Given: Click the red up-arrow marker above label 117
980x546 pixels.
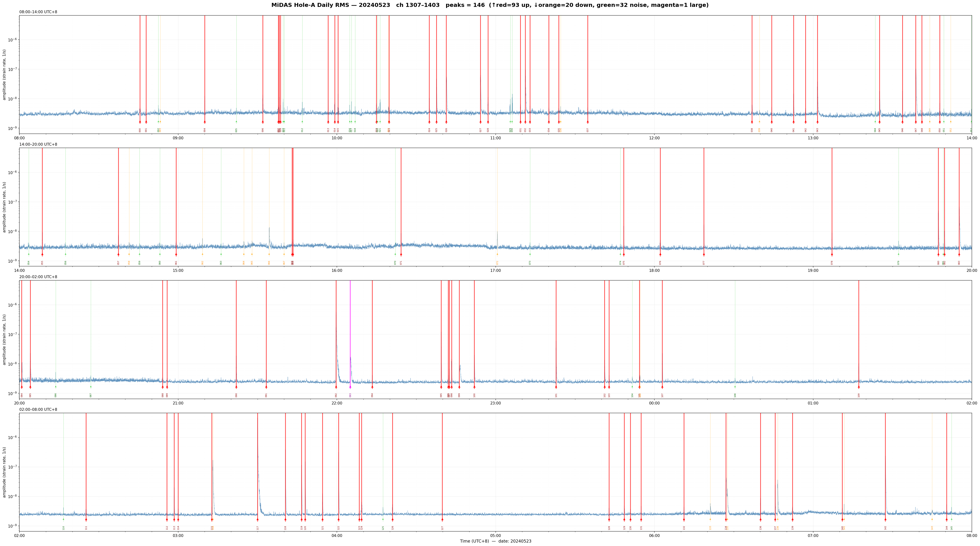Looking at the screenshot, I should tap(258, 519).
